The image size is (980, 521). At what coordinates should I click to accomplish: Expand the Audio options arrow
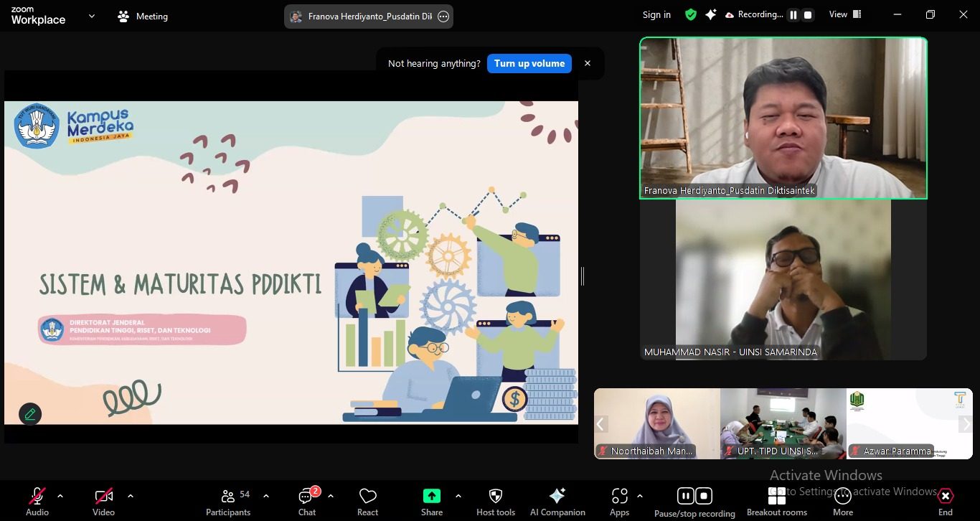coord(60,496)
